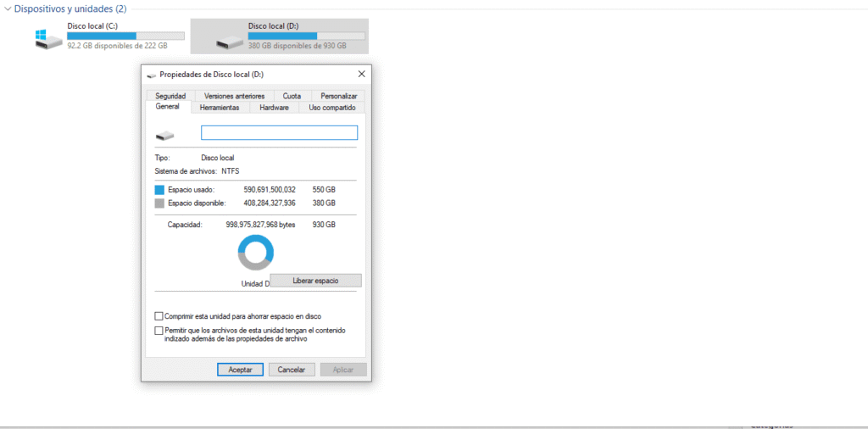Click the disk usage donut chart
The height and width of the screenshot is (429, 868).
pyautogui.click(x=256, y=253)
